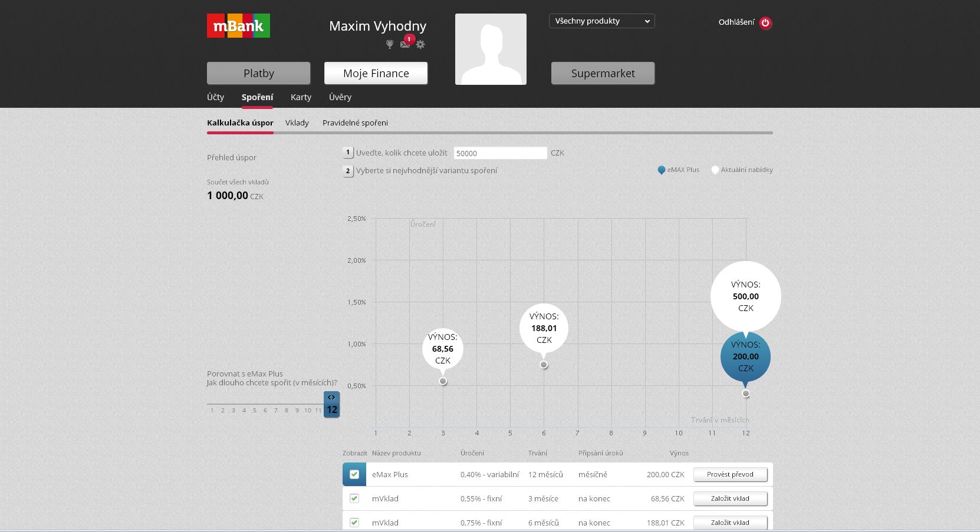Uncheck the 3 měsíce mVklad checkbox
The height and width of the screenshot is (532, 980).
[x=354, y=498]
